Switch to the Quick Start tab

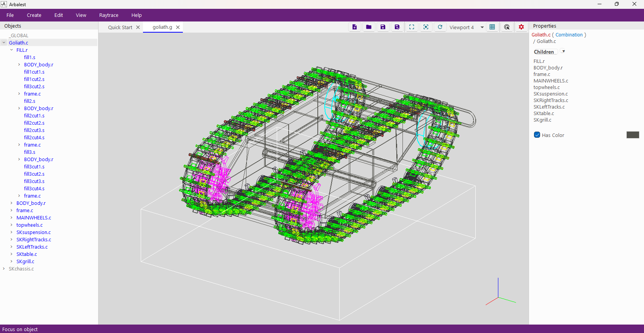120,27
